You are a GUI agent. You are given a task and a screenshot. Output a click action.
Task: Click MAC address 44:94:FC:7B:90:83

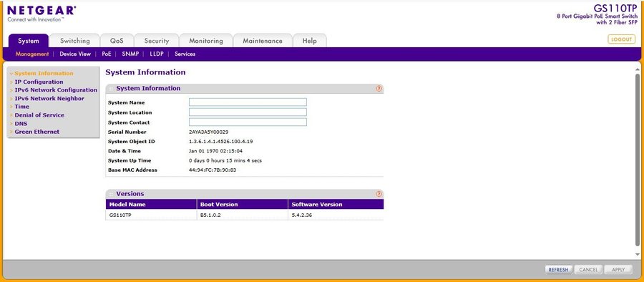(213, 170)
